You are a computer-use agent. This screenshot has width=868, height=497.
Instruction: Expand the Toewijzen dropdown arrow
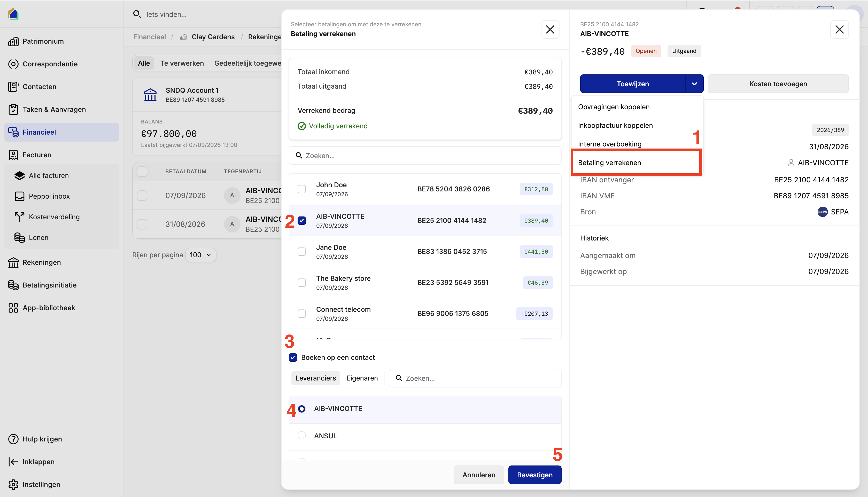(x=694, y=84)
